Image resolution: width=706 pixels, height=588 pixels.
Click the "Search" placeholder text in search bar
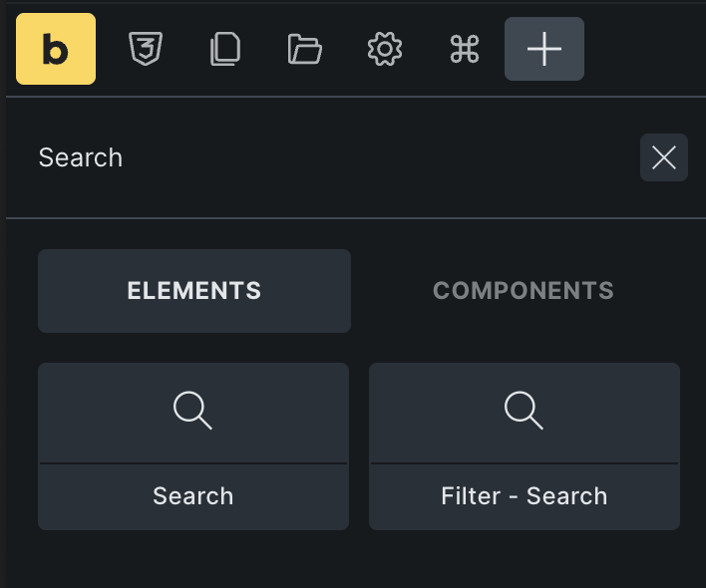tap(81, 157)
